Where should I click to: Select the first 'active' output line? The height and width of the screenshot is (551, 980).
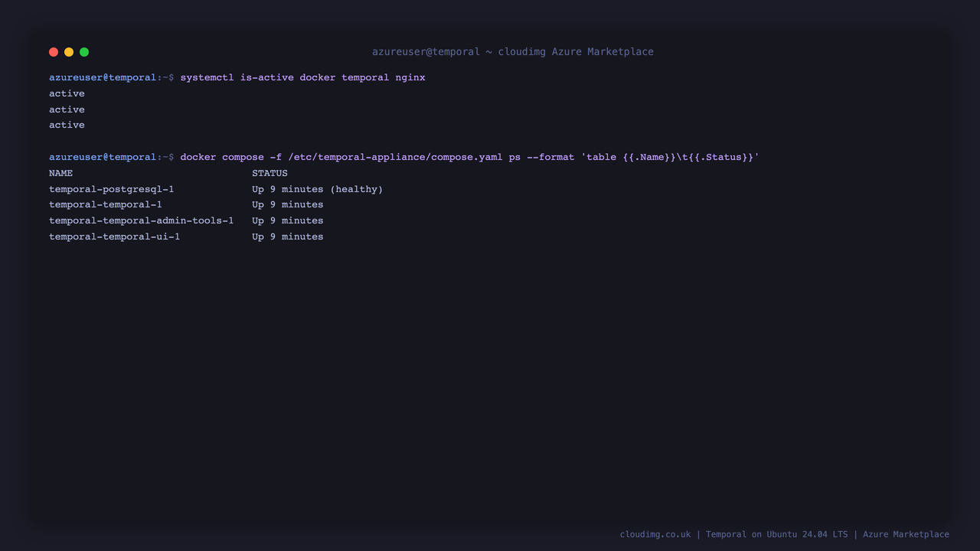coord(67,93)
